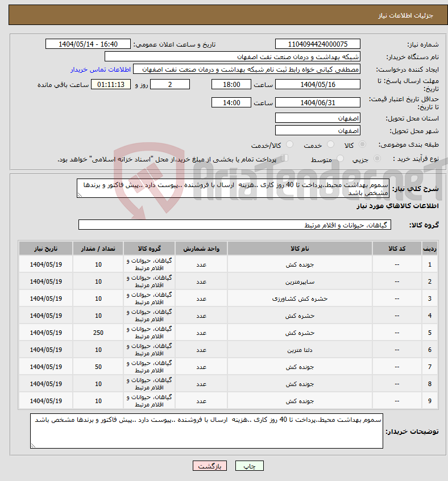Click the چاپ print button
Image resolution: width=448 pixels, height=481 pixels.
click(249, 466)
